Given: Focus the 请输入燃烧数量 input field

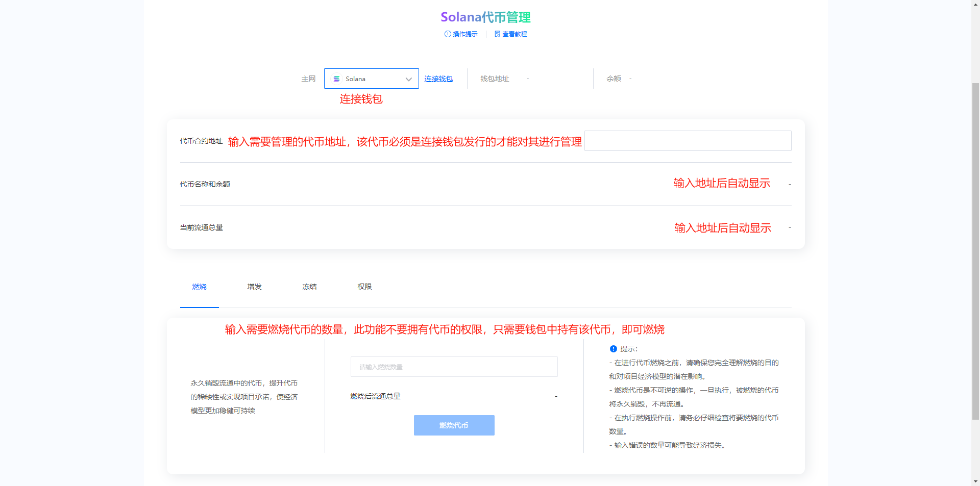Looking at the screenshot, I should [454, 367].
